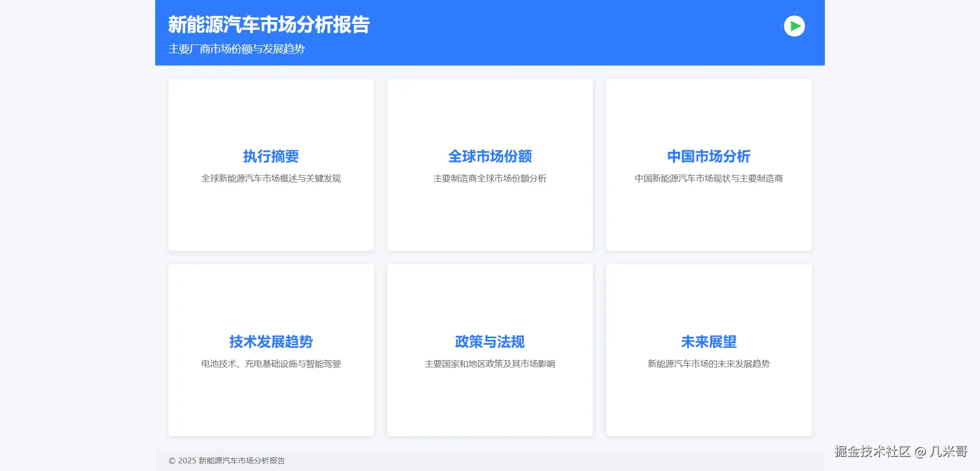Click description 中国新能源汽车市场现状与主要制造商
The height and width of the screenshot is (471, 980).
pyautogui.click(x=709, y=178)
